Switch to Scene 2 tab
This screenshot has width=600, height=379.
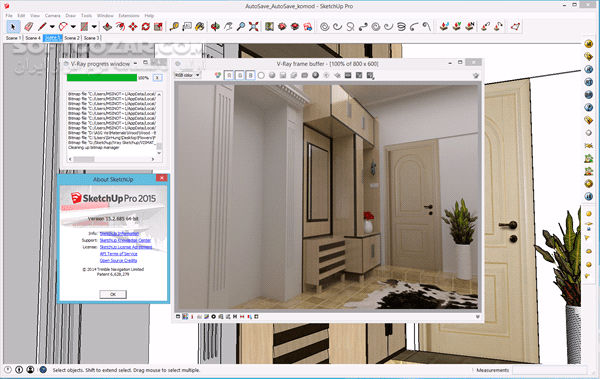[x=72, y=38]
